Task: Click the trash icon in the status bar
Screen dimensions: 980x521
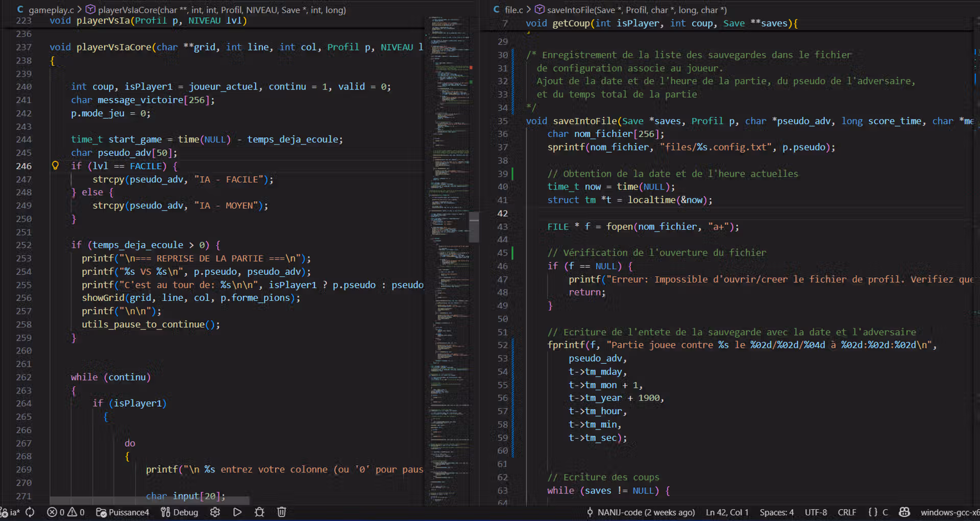Action: point(281,512)
